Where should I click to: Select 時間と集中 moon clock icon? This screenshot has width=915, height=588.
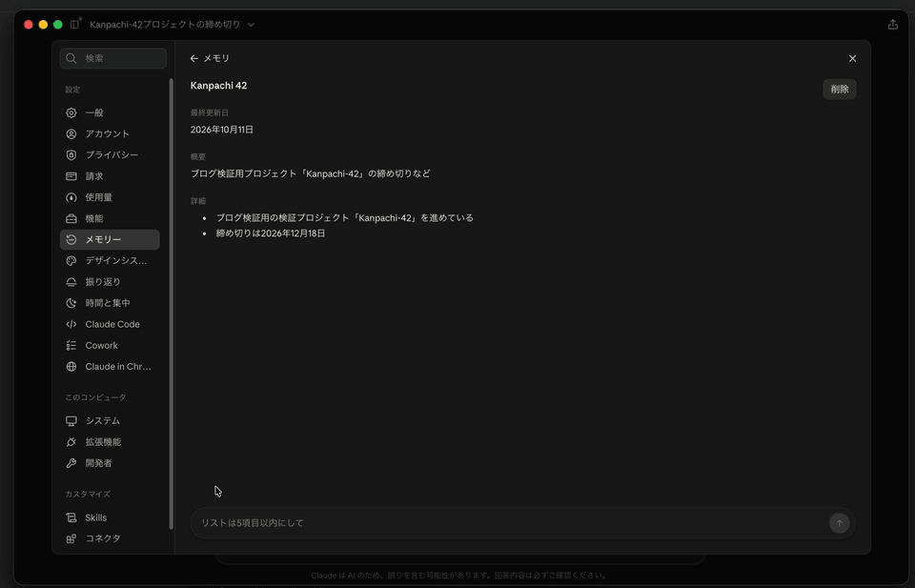point(71,303)
